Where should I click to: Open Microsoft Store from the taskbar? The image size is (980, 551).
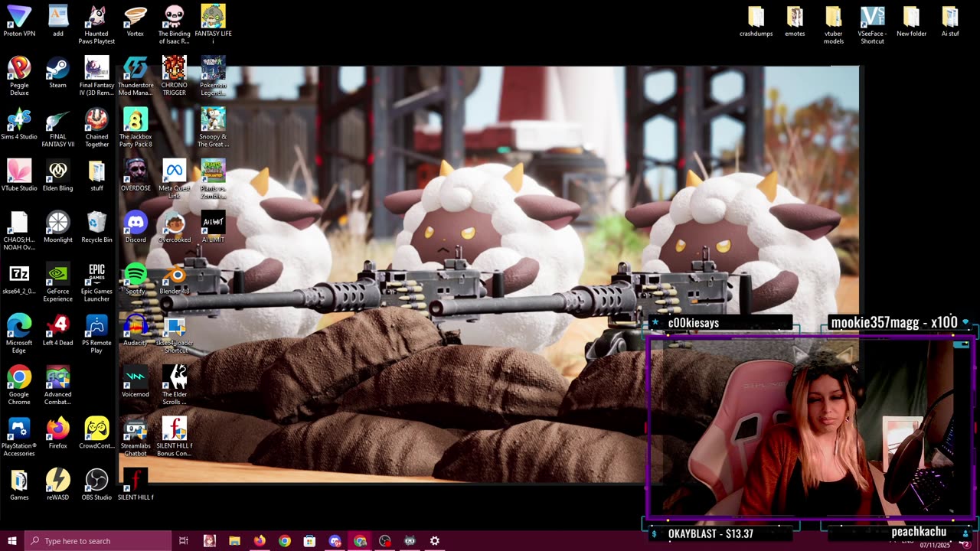309,541
